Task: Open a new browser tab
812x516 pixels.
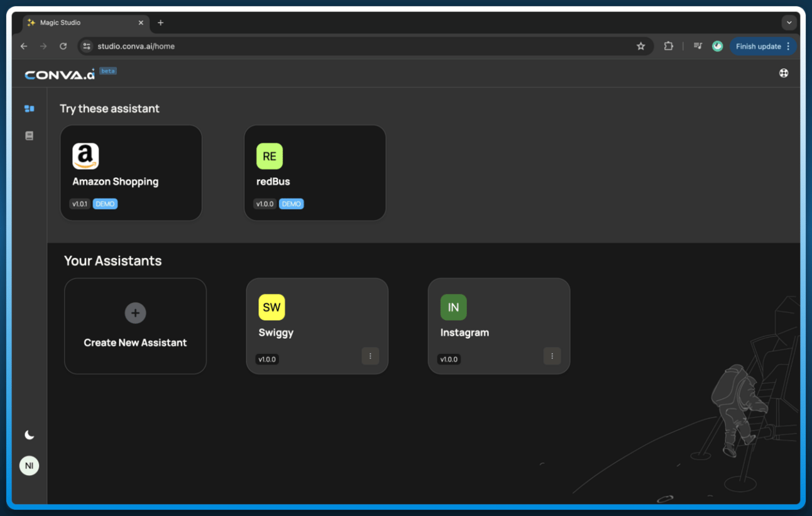Action: point(160,23)
